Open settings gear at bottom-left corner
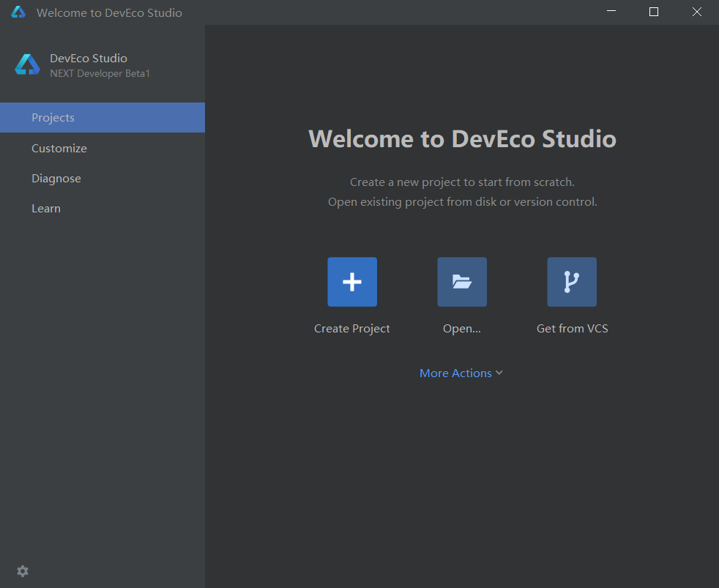The image size is (719, 588). (x=23, y=571)
